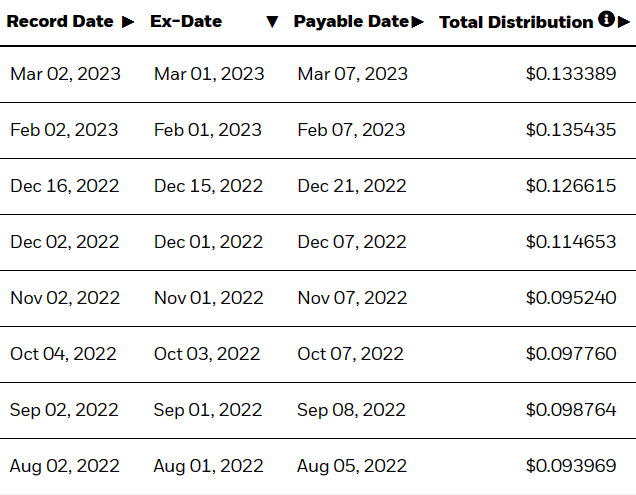Select the Dec 01, 2022 ex-date cell

click(208, 242)
